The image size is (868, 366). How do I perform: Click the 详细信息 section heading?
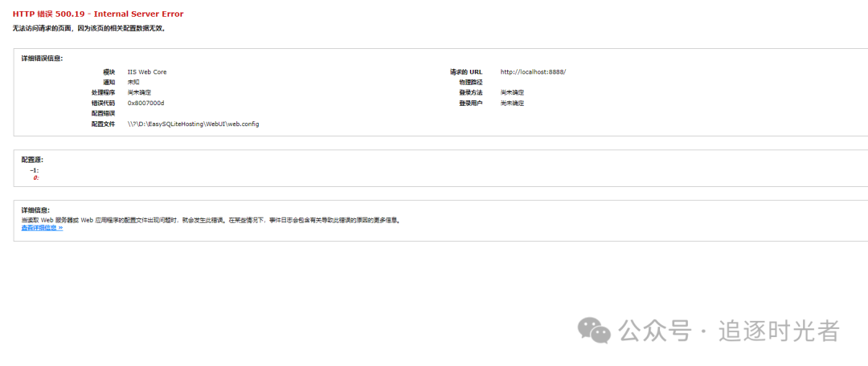35,210
